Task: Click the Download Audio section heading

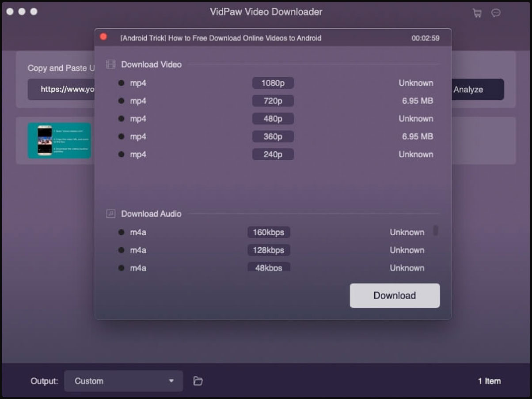Action: click(151, 214)
